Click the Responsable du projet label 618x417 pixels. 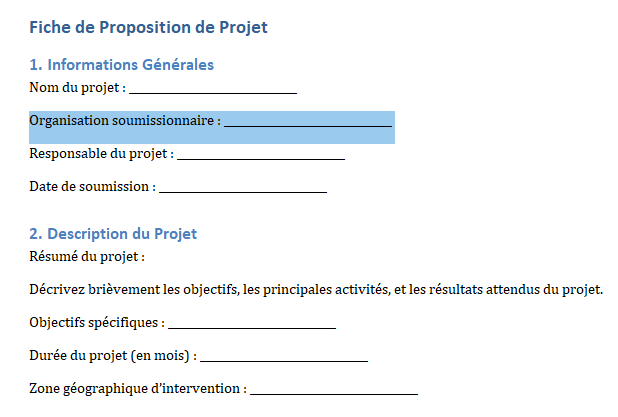point(101,154)
